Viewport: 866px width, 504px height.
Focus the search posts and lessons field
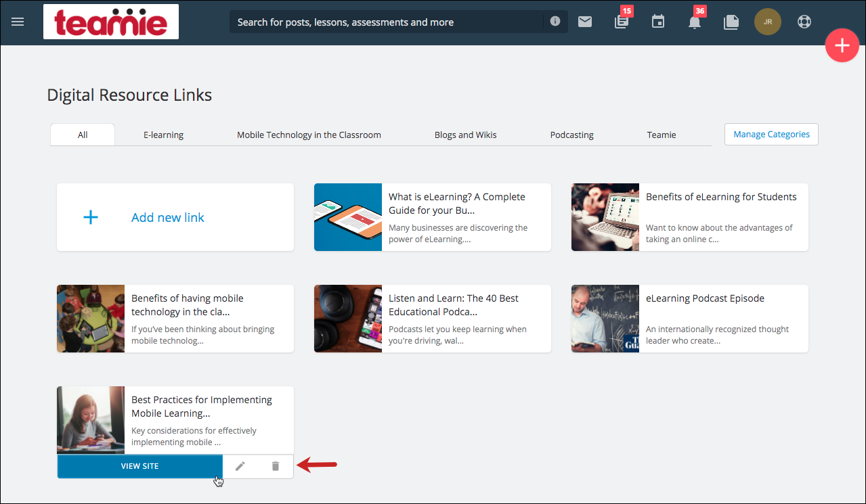(x=386, y=22)
